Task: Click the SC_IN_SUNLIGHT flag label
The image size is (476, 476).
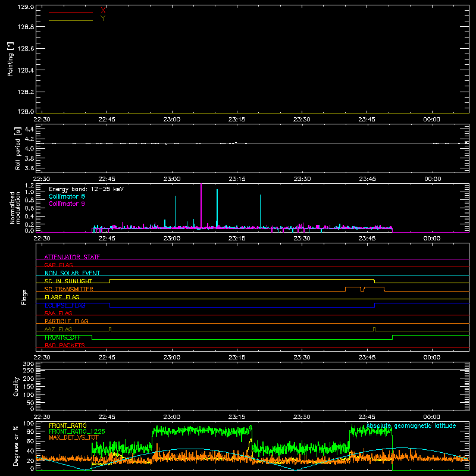Action: coord(68,281)
